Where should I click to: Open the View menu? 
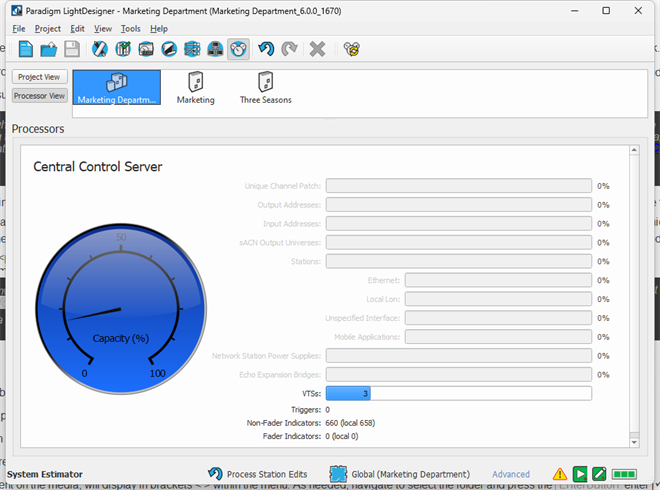click(103, 29)
